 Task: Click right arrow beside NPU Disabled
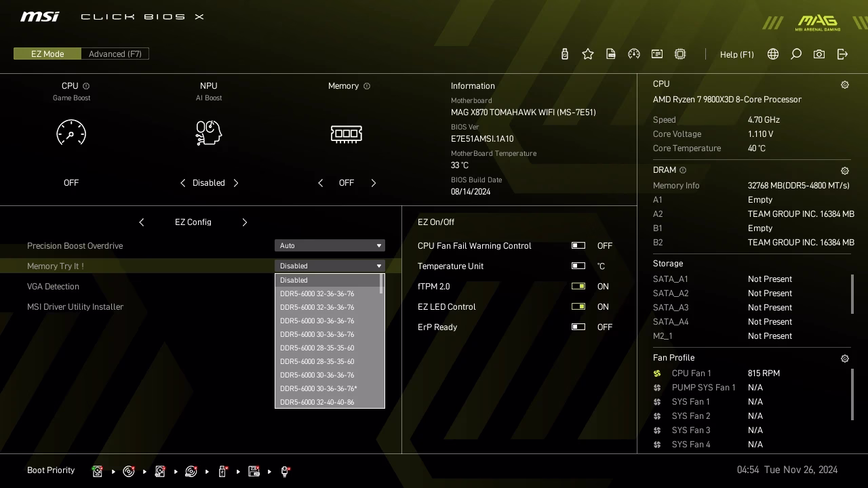236,183
